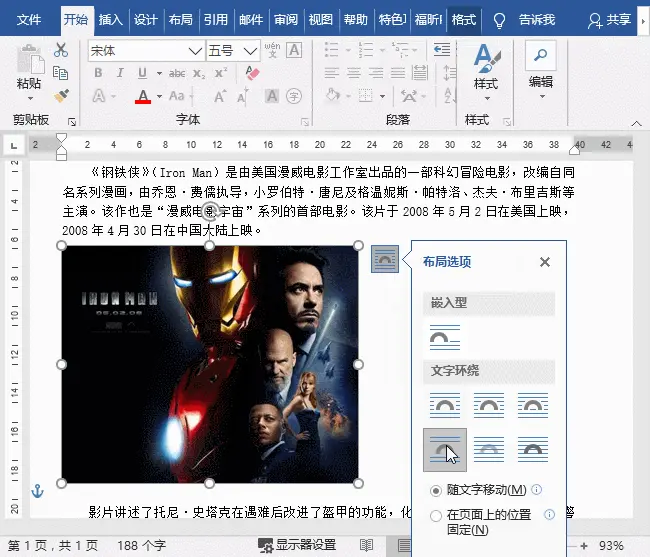Switch to the 设计 Design tab
Image resolution: width=650 pixels, height=557 pixels.
point(146,19)
